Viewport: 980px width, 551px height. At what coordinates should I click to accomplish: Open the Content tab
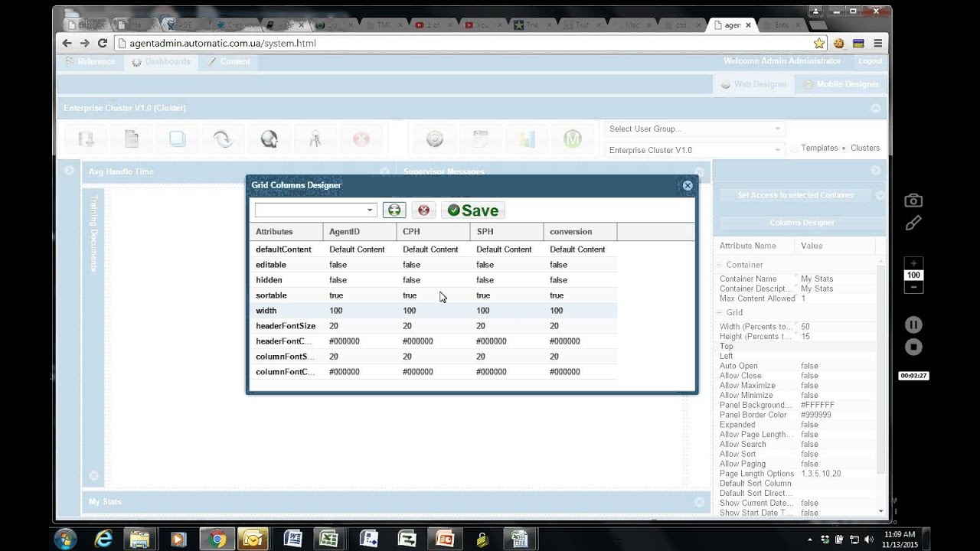tap(229, 61)
